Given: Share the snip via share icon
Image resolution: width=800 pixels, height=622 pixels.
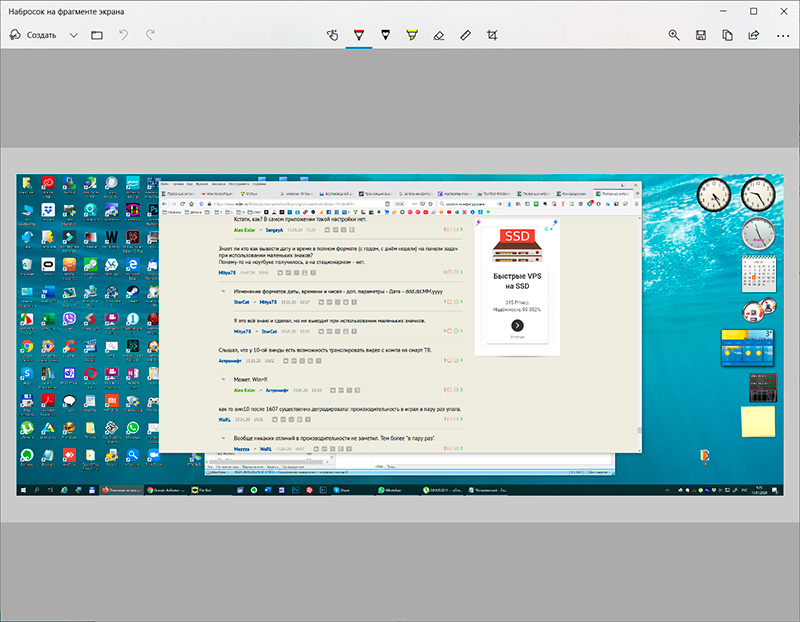Looking at the screenshot, I should pyautogui.click(x=755, y=35).
